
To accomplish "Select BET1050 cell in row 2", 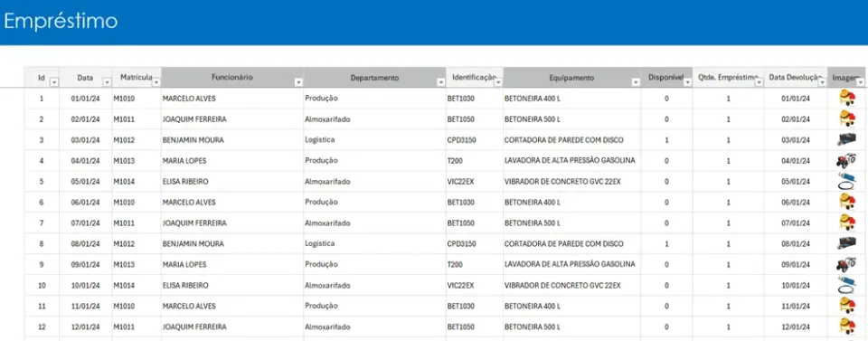I will tap(475, 119).
